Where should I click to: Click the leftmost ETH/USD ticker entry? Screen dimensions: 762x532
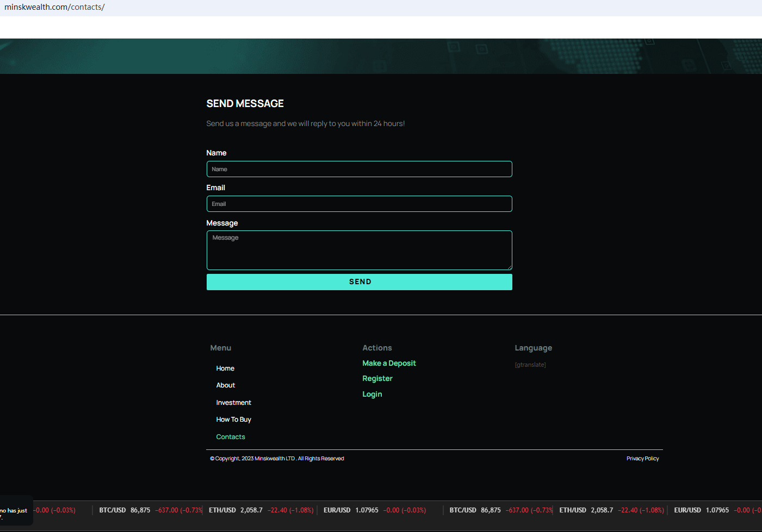click(x=261, y=510)
